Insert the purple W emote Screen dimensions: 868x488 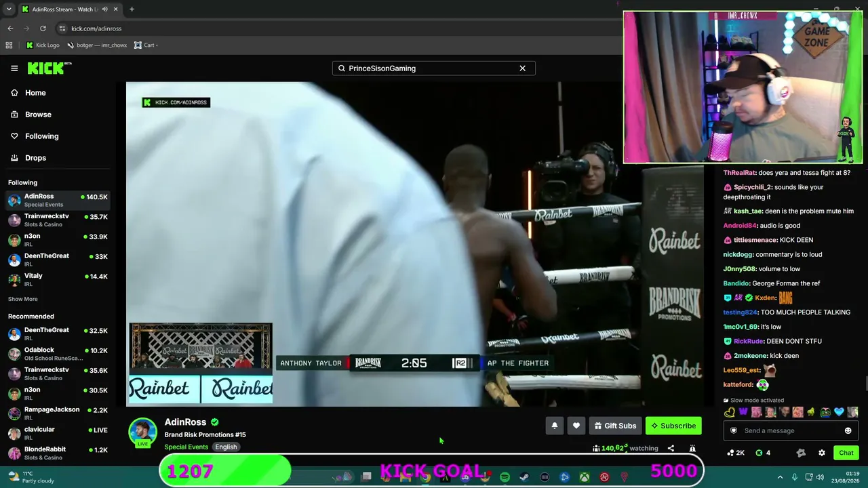(743, 412)
